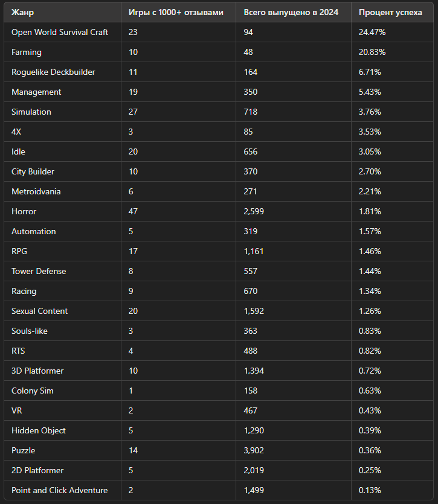438x504 pixels.
Task: Select the Sexual Content genre cell
Action: [39, 311]
